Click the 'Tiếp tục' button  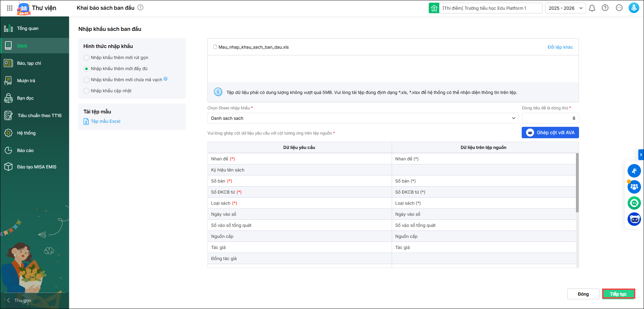618,294
